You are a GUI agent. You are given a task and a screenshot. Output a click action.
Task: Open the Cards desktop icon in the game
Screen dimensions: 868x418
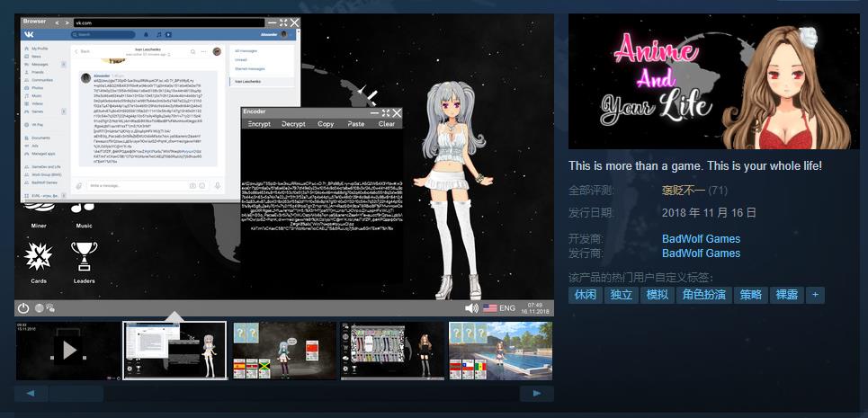(x=39, y=262)
